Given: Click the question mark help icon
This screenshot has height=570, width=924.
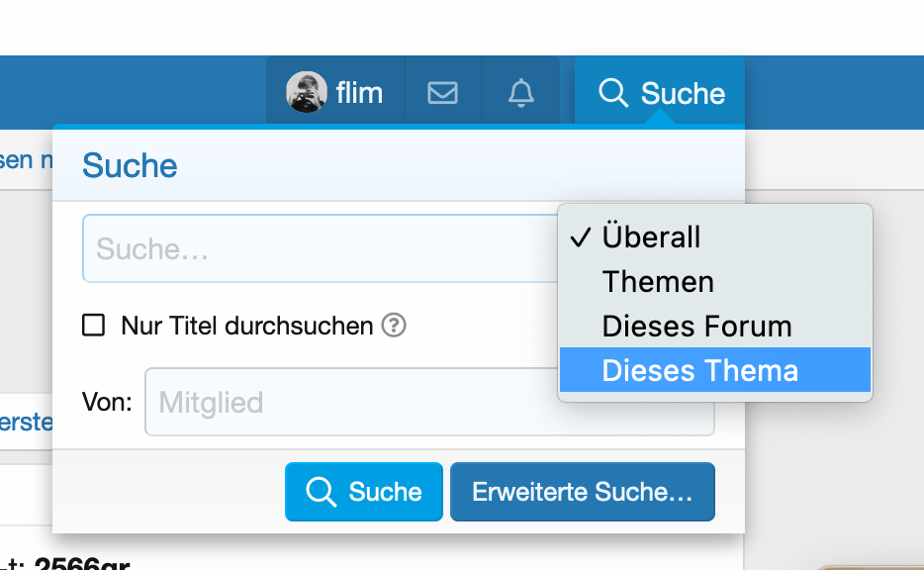Looking at the screenshot, I should (x=394, y=326).
